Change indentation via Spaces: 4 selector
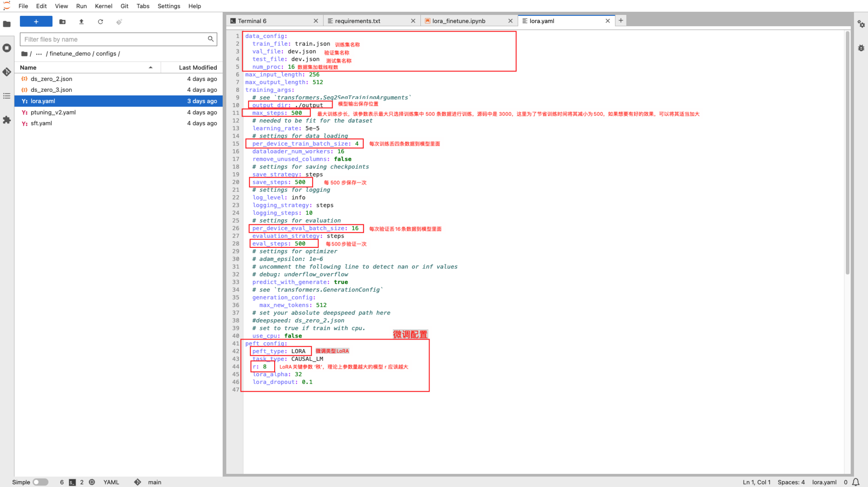This screenshot has width=868, height=487. coord(791,482)
